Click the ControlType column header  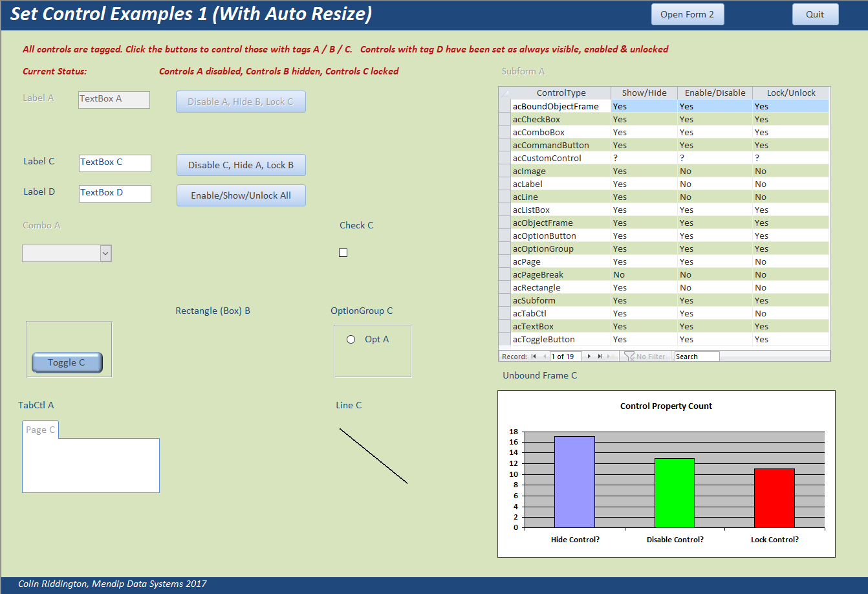(561, 93)
